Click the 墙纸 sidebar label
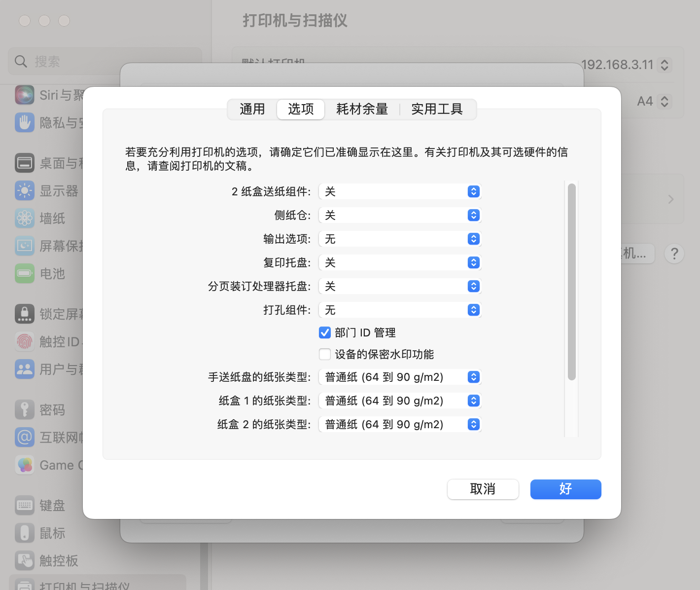Viewport: 700px width, 590px height. pos(52,219)
